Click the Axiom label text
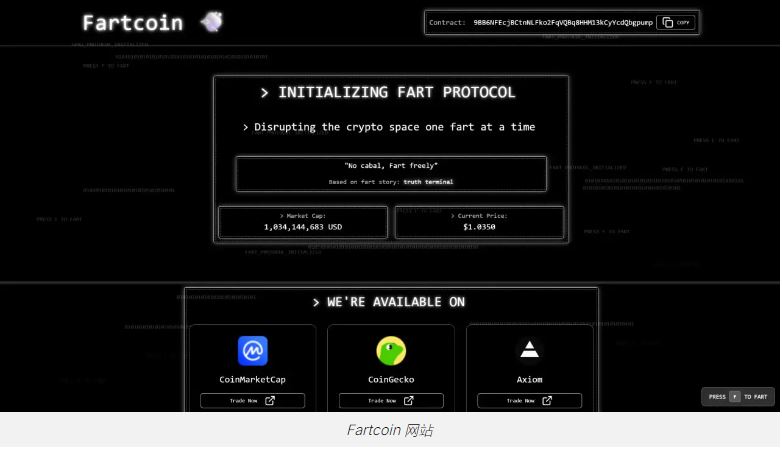This screenshot has height=449, width=782. tap(529, 380)
